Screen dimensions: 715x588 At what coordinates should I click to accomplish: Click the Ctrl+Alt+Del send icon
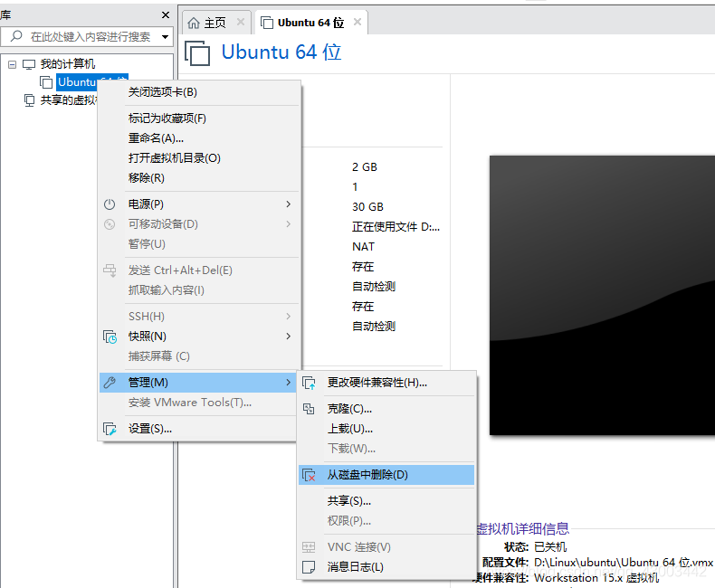[110, 270]
